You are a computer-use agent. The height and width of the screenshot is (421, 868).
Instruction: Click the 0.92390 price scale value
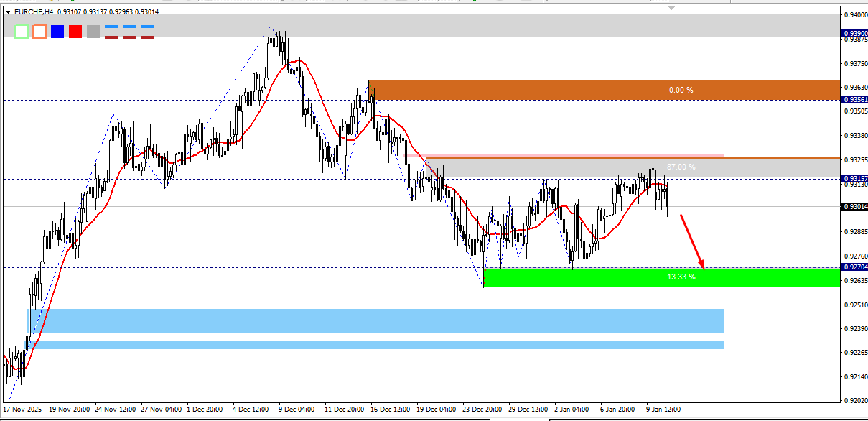(856, 328)
